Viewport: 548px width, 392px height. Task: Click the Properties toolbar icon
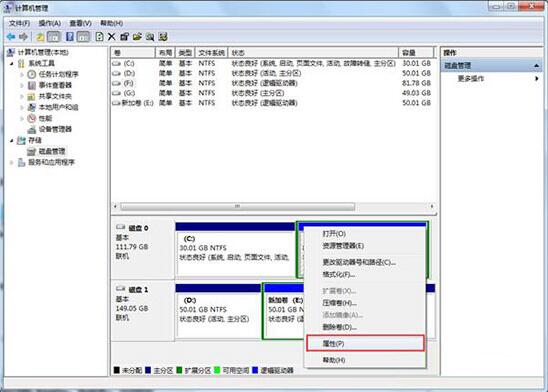(x=124, y=36)
